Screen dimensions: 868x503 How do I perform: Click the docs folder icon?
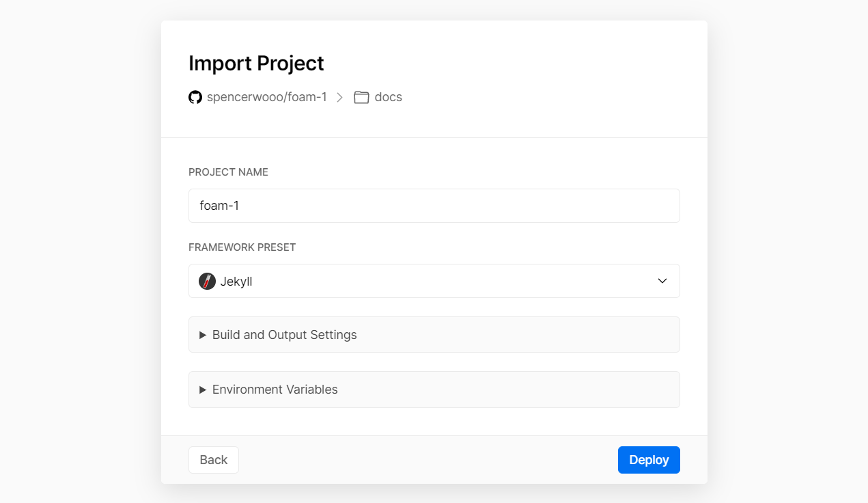[361, 97]
